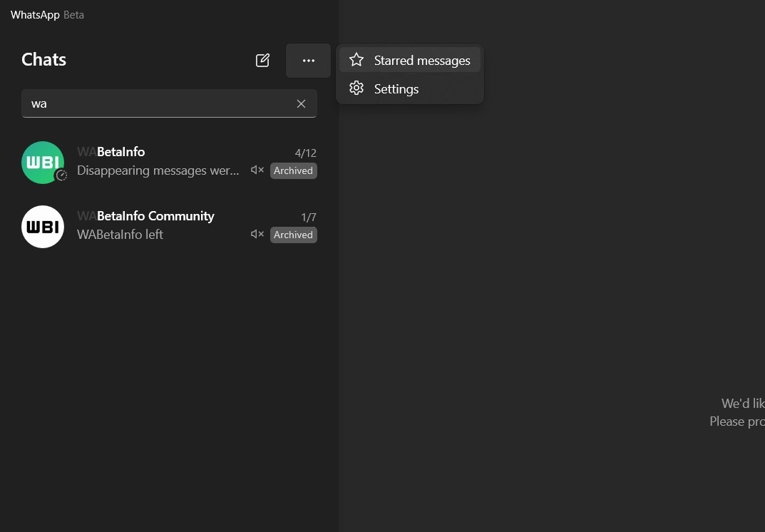Click Archived badge on WABetaInfo Community

click(293, 235)
